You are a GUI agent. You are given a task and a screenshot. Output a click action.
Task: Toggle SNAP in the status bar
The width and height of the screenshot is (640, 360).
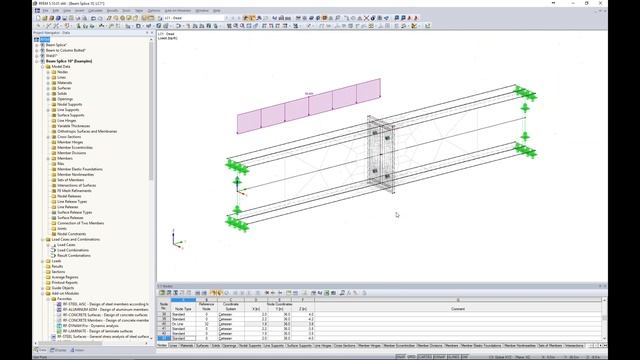[401, 357]
